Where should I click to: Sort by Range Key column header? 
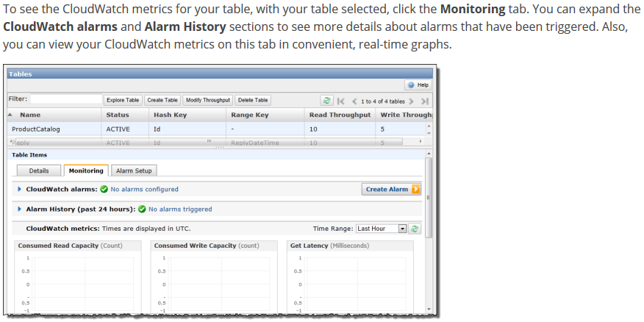point(265,115)
